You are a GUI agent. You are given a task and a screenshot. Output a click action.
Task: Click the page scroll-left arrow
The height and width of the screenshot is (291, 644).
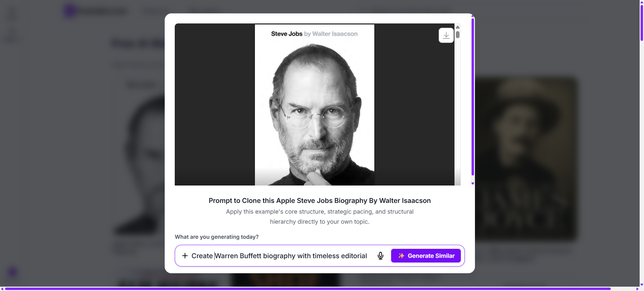(2, 289)
